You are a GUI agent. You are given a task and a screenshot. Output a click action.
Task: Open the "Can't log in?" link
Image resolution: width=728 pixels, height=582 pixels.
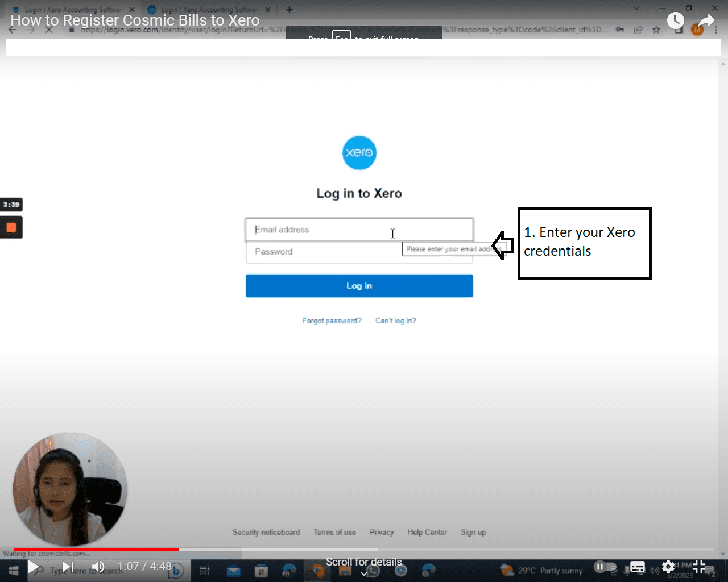point(396,321)
